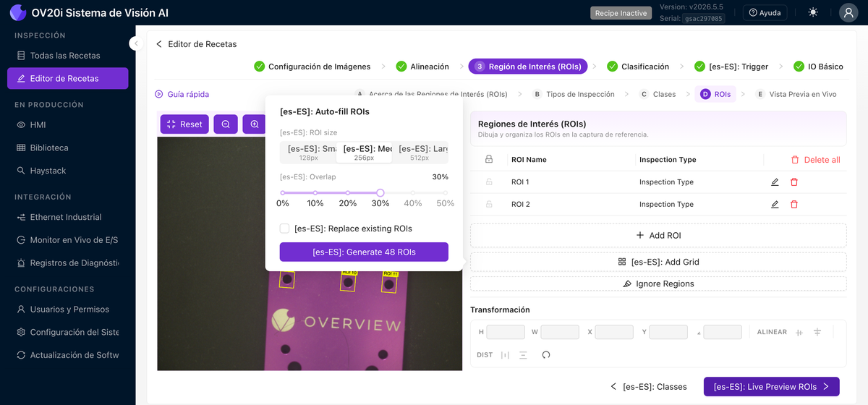Click the H height input field

[x=506, y=332]
